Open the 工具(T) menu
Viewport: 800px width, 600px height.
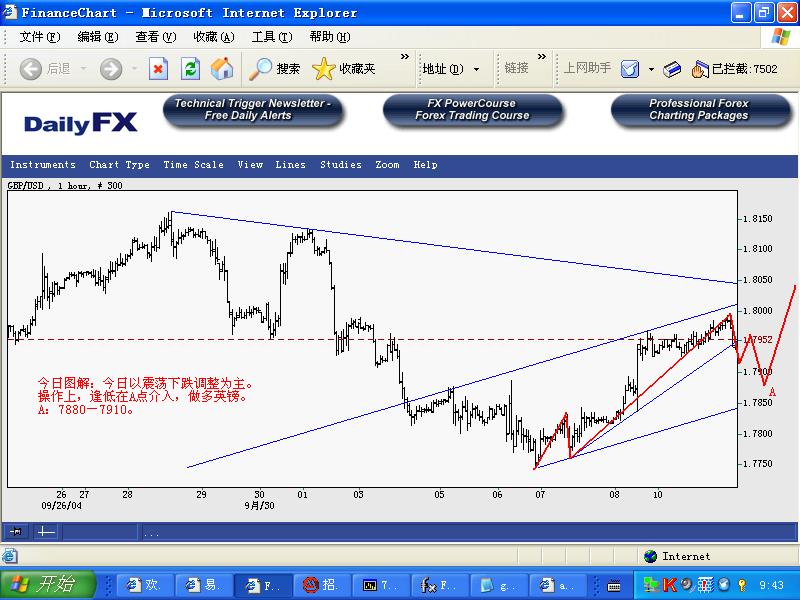(x=272, y=37)
